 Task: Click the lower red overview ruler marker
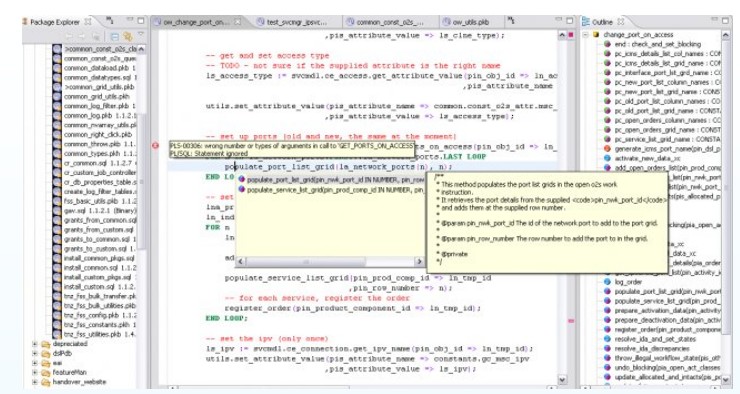571,321
